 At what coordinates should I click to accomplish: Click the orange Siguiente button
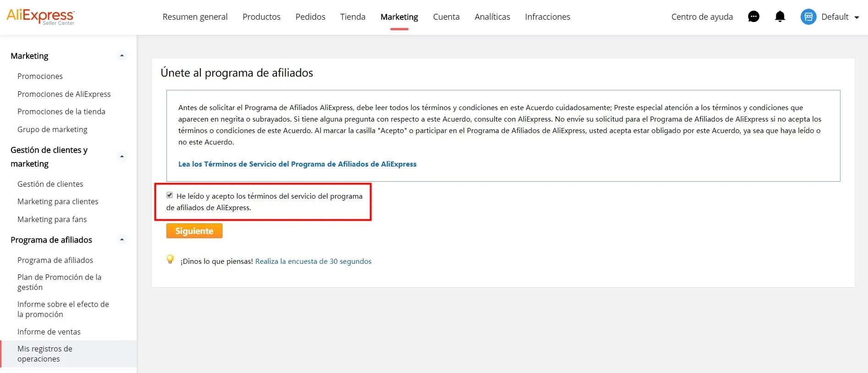(194, 231)
